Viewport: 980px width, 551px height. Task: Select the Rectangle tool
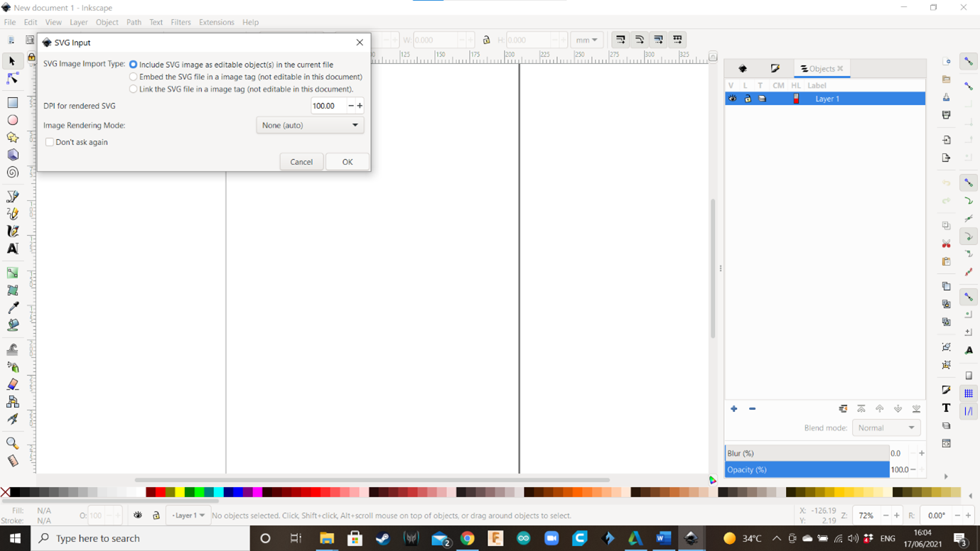click(x=12, y=103)
